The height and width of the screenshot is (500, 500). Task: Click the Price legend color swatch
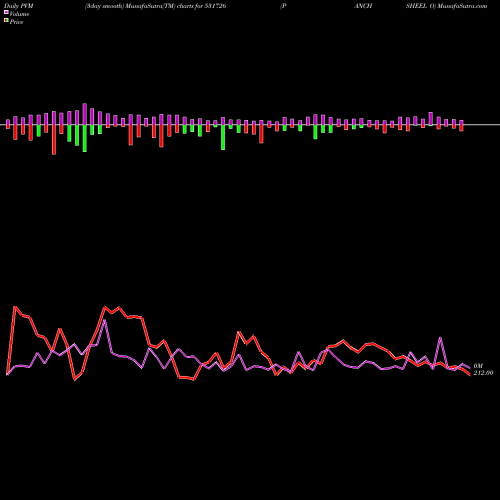pos(6,21)
